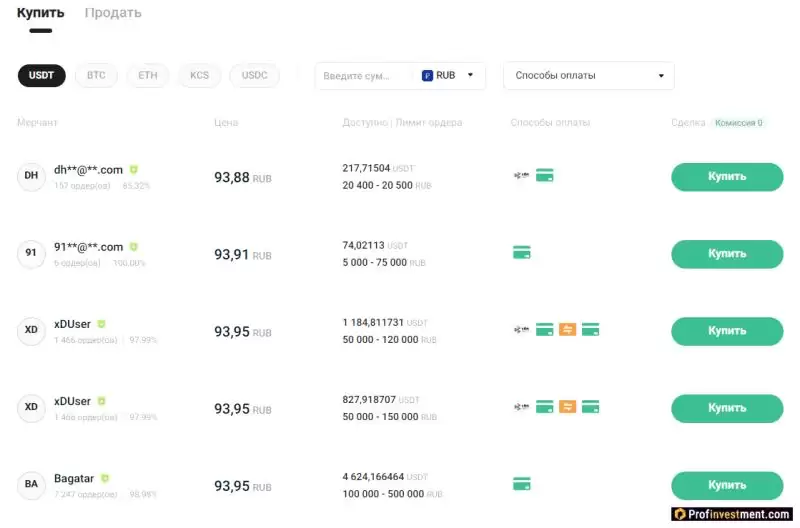Open the RUB currency dropdown

click(x=452, y=76)
